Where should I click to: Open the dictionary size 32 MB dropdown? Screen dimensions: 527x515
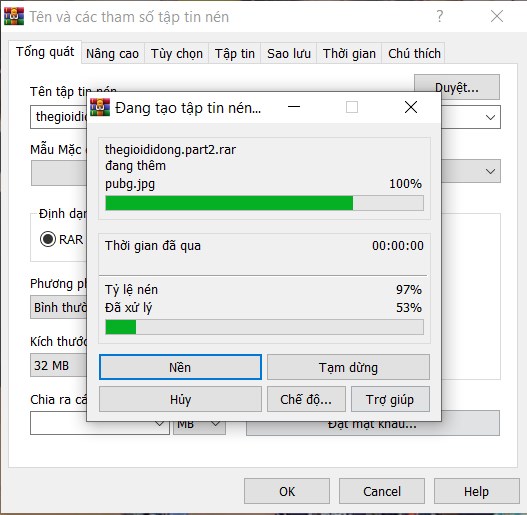point(59,365)
